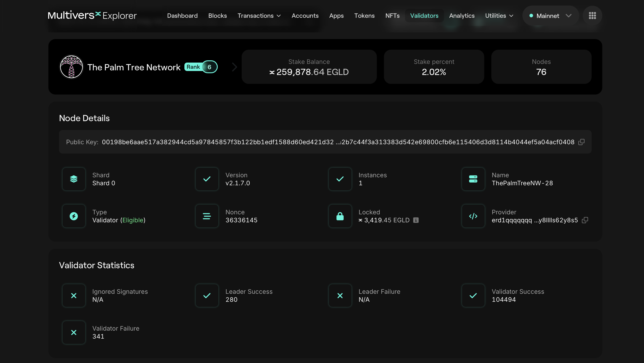Open the erd1qqqqqqq provider address link
Image resolution: width=644 pixels, height=363 pixels.
pos(535,220)
